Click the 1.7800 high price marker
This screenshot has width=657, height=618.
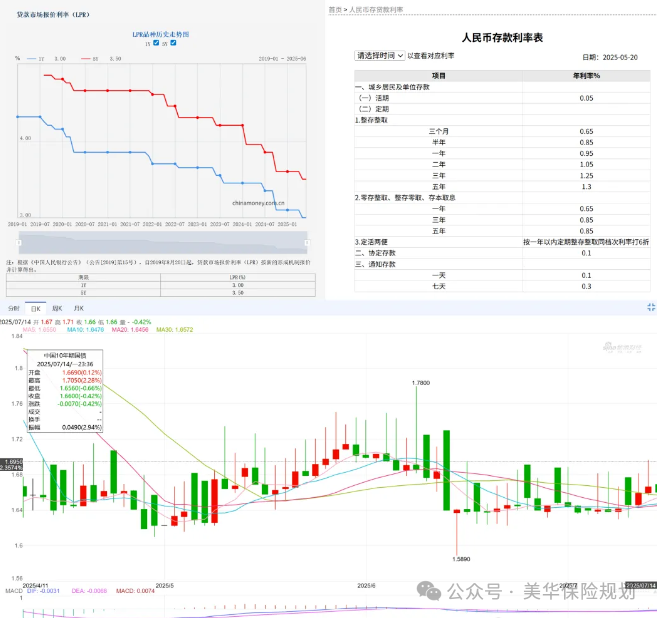tap(421, 382)
